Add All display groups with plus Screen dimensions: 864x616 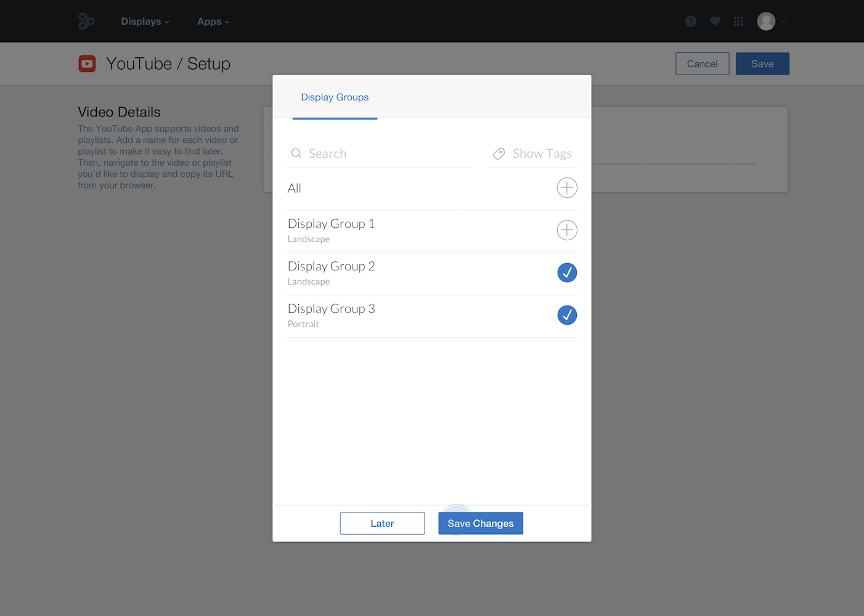coord(567,188)
